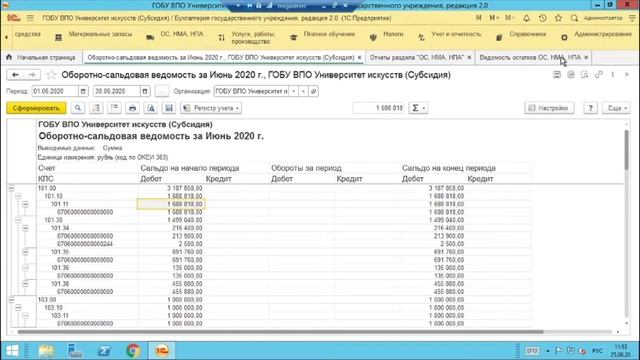
Task: Select debit cell of account 101.36 opening balance
Action: (x=171, y=268)
